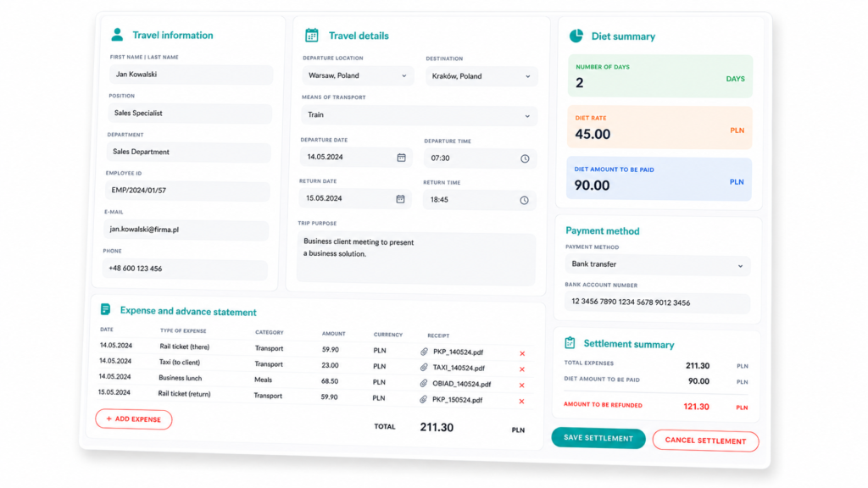This screenshot has height=488, width=868.
Task: Open the return date calendar picker
Action: [x=400, y=199]
